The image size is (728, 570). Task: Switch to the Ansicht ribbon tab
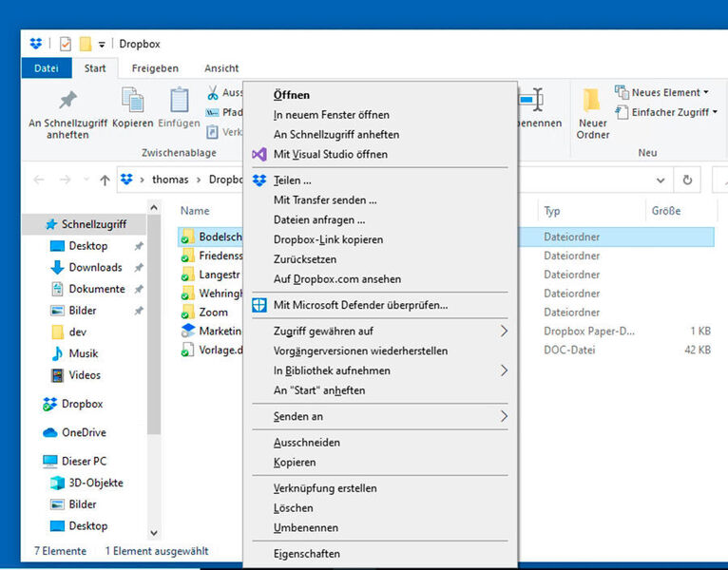221,68
